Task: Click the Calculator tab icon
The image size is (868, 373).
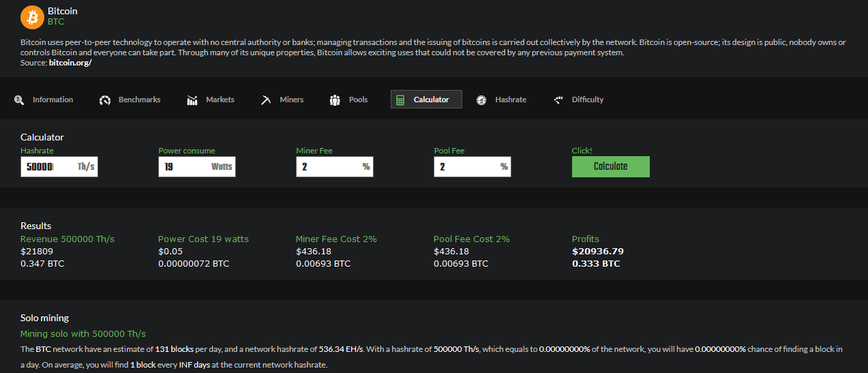Action: click(x=400, y=100)
